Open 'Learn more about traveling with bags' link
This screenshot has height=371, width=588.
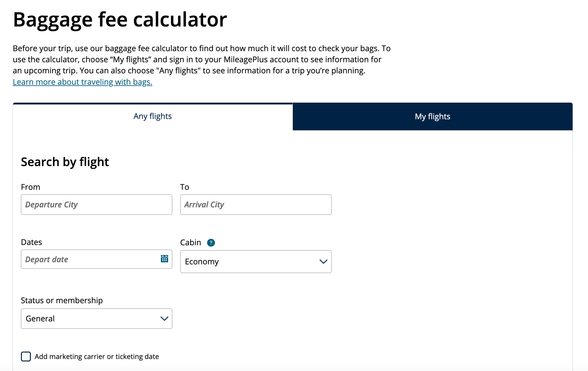[x=82, y=82]
